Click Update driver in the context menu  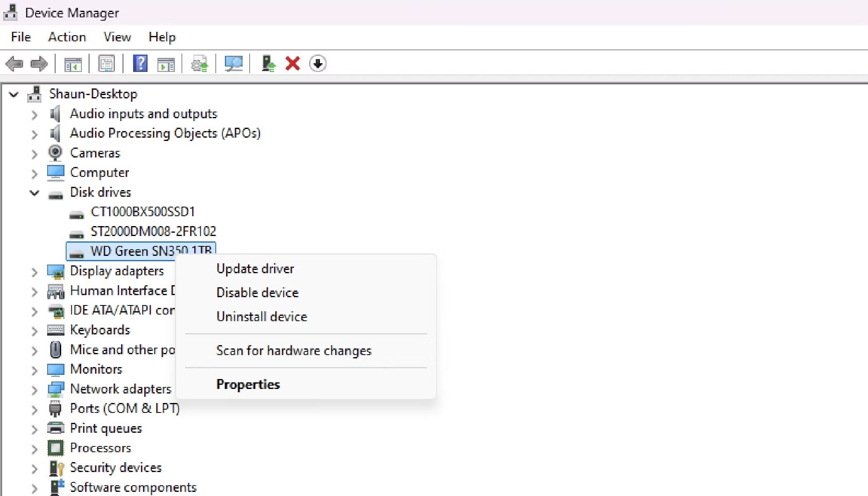(255, 268)
